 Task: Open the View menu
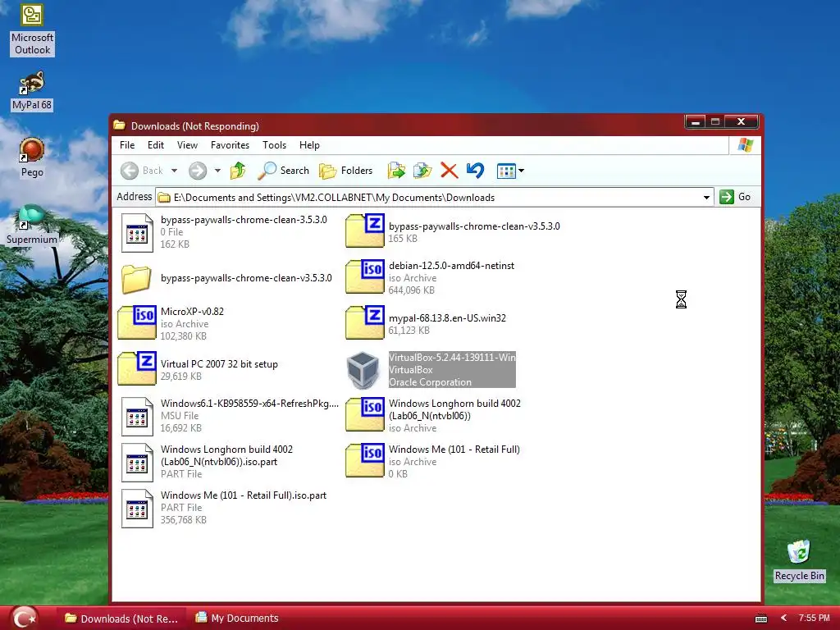click(188, 145)
